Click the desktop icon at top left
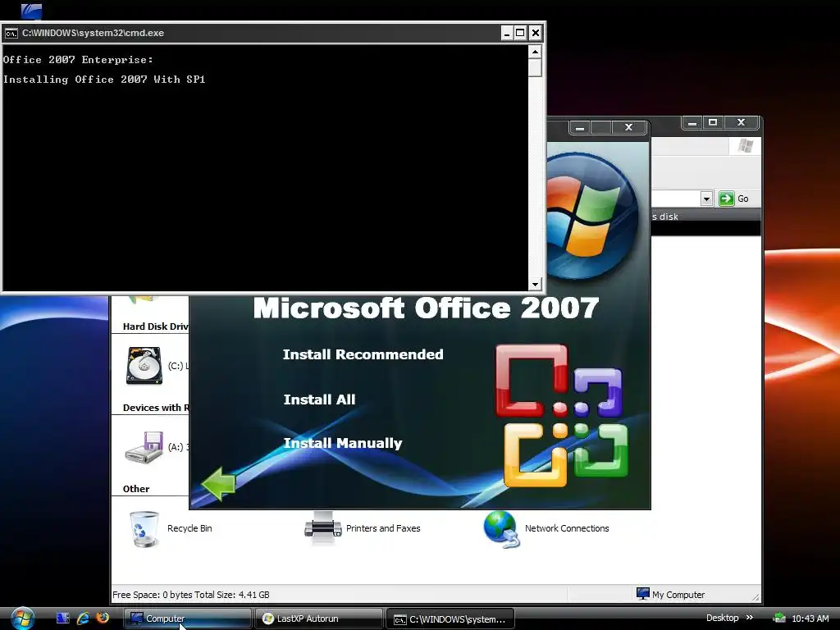This screenshot has height=630, width=840. [31, 11]
